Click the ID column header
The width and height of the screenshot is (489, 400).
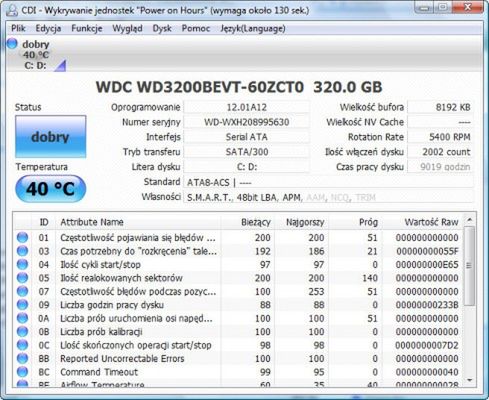coord(44,222)
